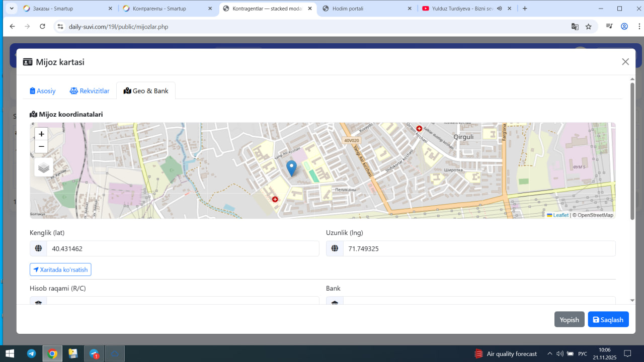Select the Geo & Bank tab
Viewport: 644px width, 362px height.
[x=146, y=91]
